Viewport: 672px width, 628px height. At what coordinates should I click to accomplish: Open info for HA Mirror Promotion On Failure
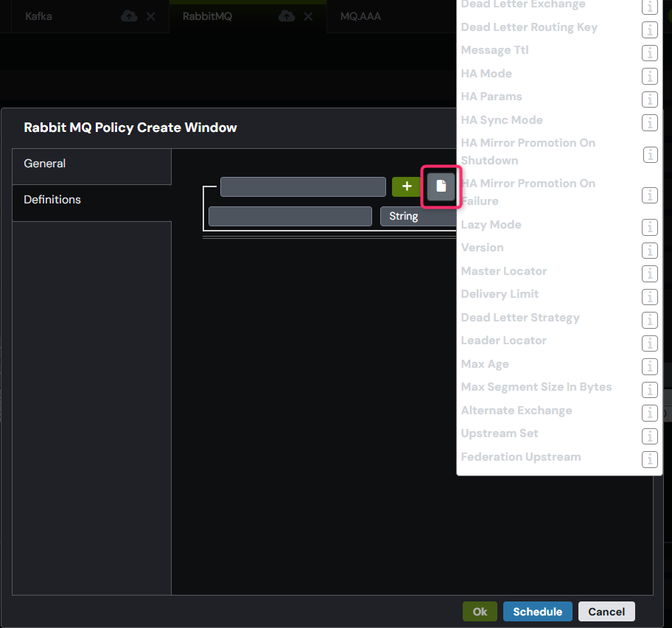(650, 195)
